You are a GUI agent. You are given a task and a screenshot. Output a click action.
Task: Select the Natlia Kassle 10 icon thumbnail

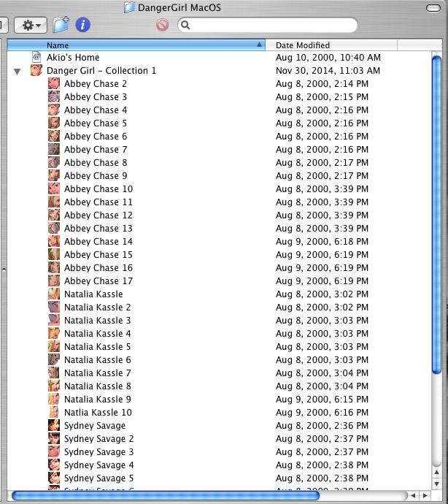click(x=54, y=413)
